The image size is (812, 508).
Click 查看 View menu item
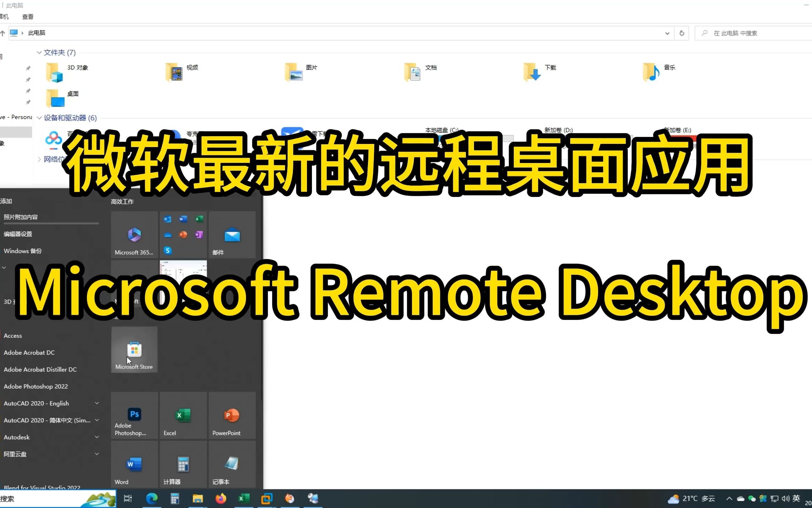click(x=27, y=16)
